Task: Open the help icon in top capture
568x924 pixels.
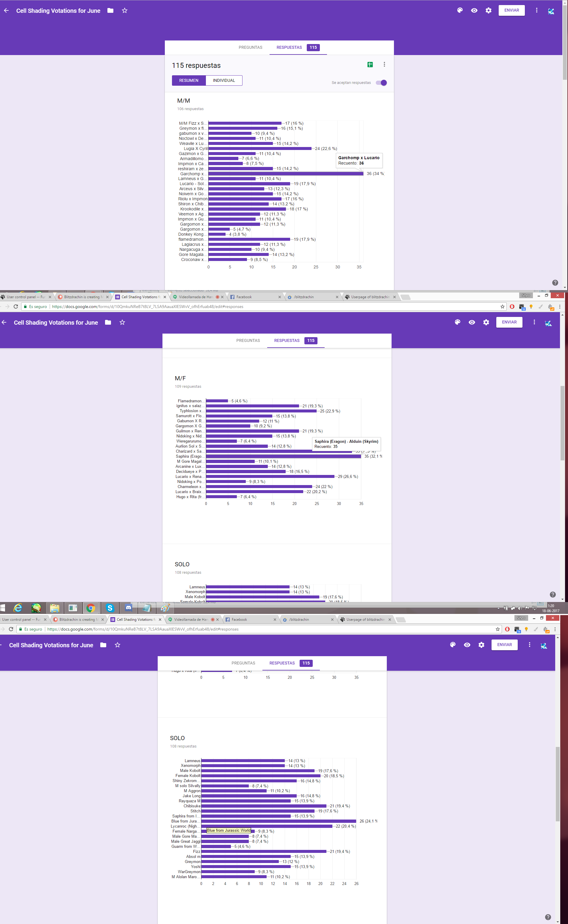Action: tap(555, 282)
